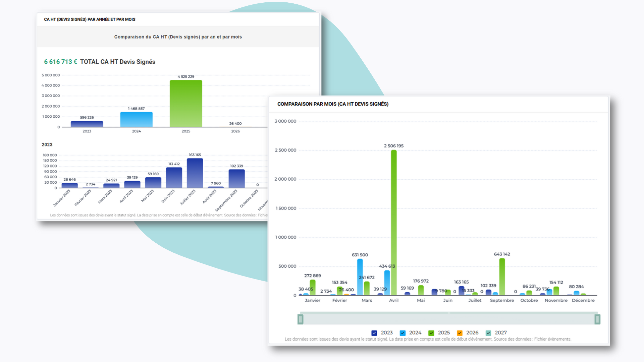This screenshot has height=362, width=644.
Task: Click the right zoom slider handle
Action: click(x=597, y=319)
